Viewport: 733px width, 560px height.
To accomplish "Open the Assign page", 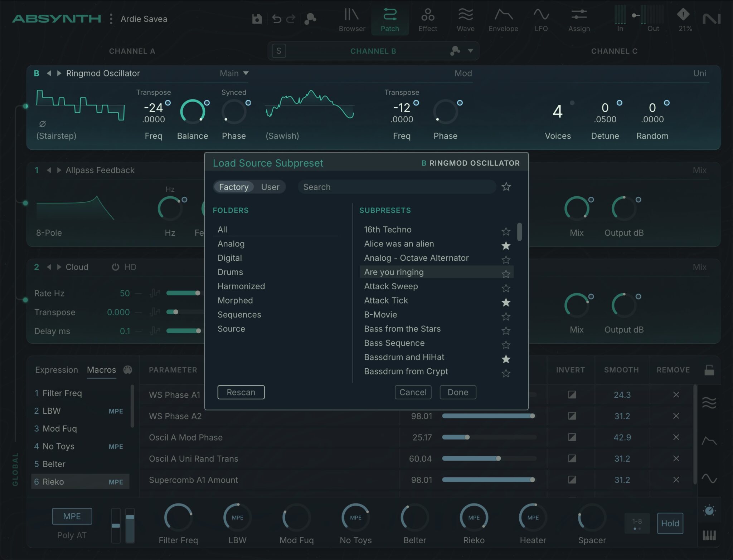I will coord(579,20).
